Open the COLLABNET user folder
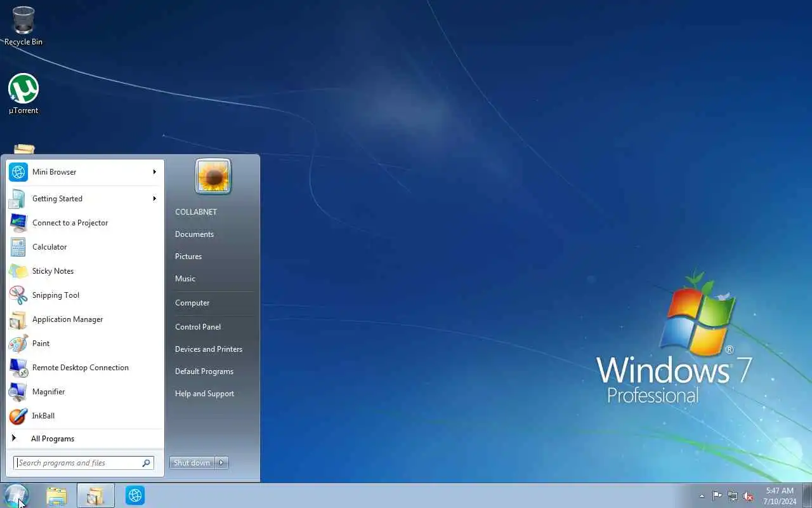 (x=196, y=212)
